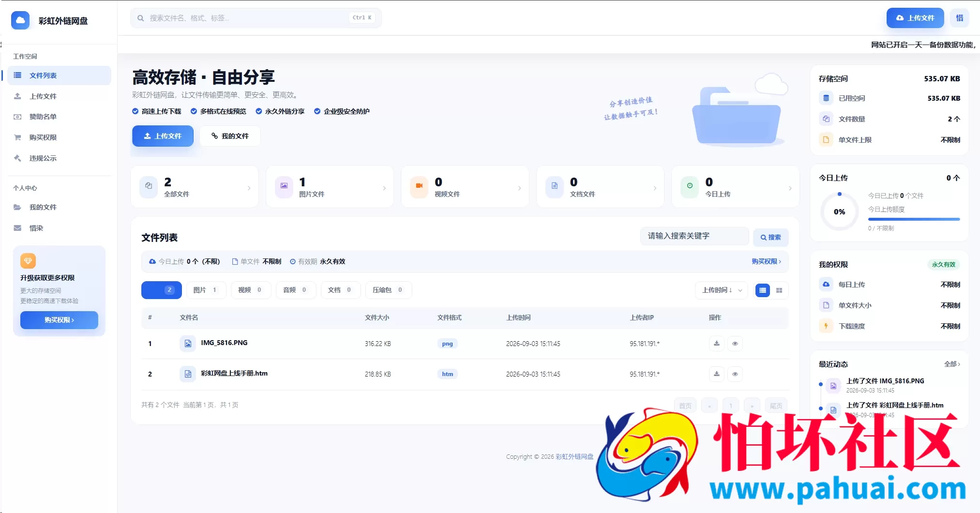Click the top-right 上传文件 button
The image size is (980, 513).
(915, 18)
